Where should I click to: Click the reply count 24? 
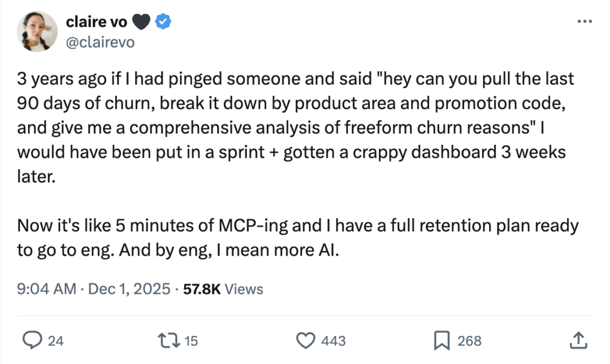(55, 341)
